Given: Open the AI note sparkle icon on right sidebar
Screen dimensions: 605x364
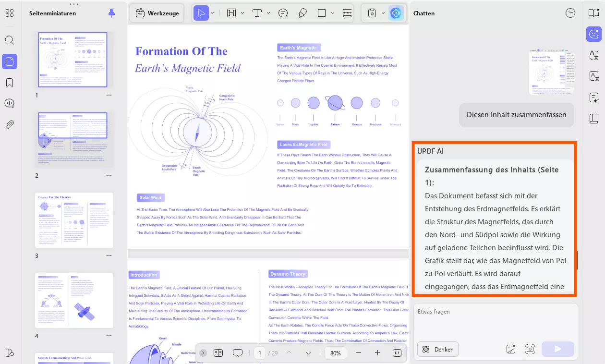Looking at the screenshot, I should [594, 97].
